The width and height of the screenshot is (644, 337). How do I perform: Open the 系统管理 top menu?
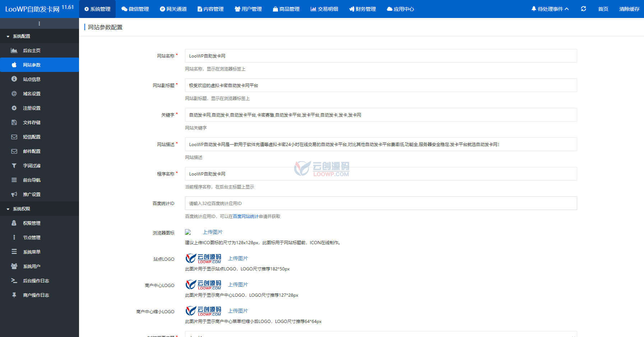[x=97, y=9]
